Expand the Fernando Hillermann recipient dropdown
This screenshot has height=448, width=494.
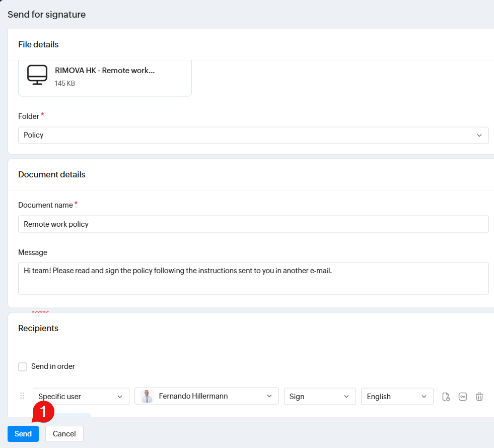coord(206,396)
